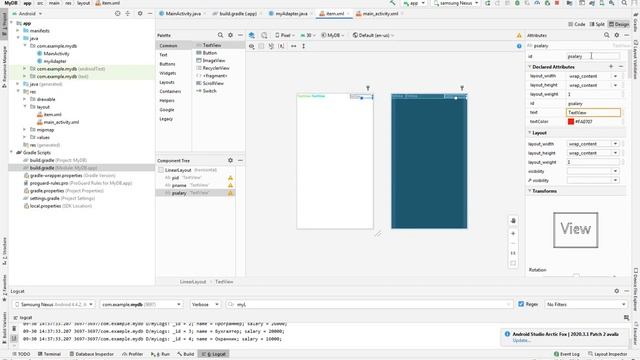Image resolution: width=640 pixels, height=360 pixels.
Task: Click the Update link in notification
Action: [522, 340]
